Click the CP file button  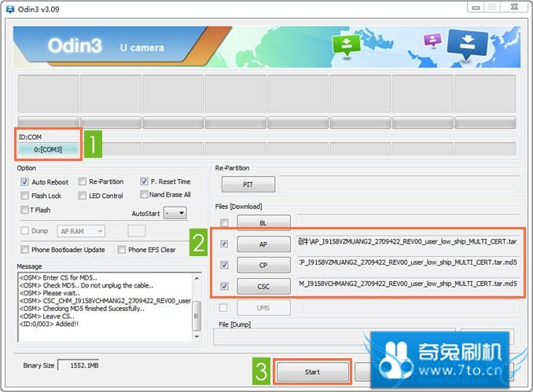[x=263, y=265]
